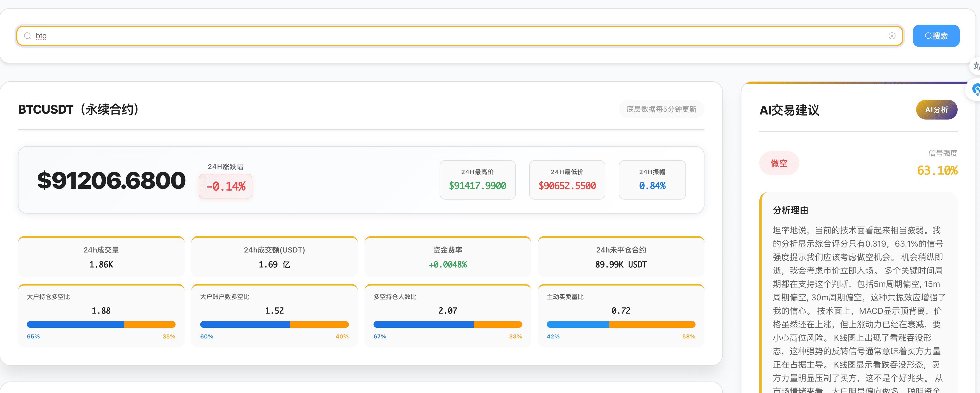Select the 24H最低价 card
This screenshot has height=393, width=980.
pyautogui.click(x=567, y=180)
